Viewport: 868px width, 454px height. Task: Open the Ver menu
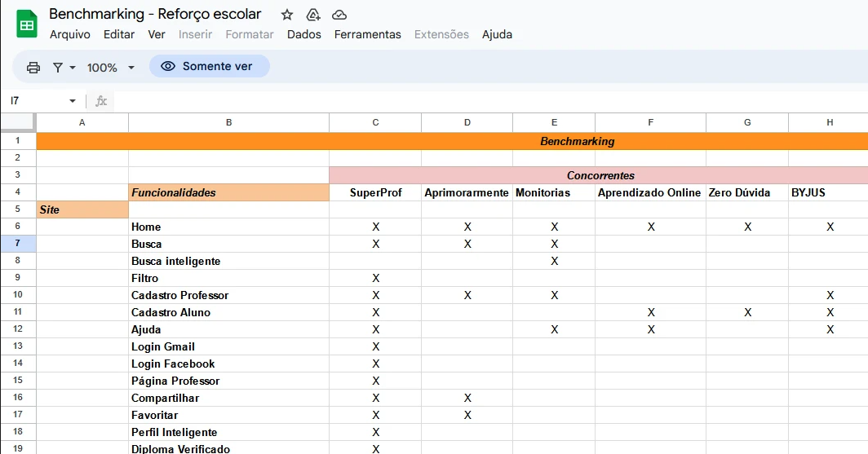[x=157, y=34]
